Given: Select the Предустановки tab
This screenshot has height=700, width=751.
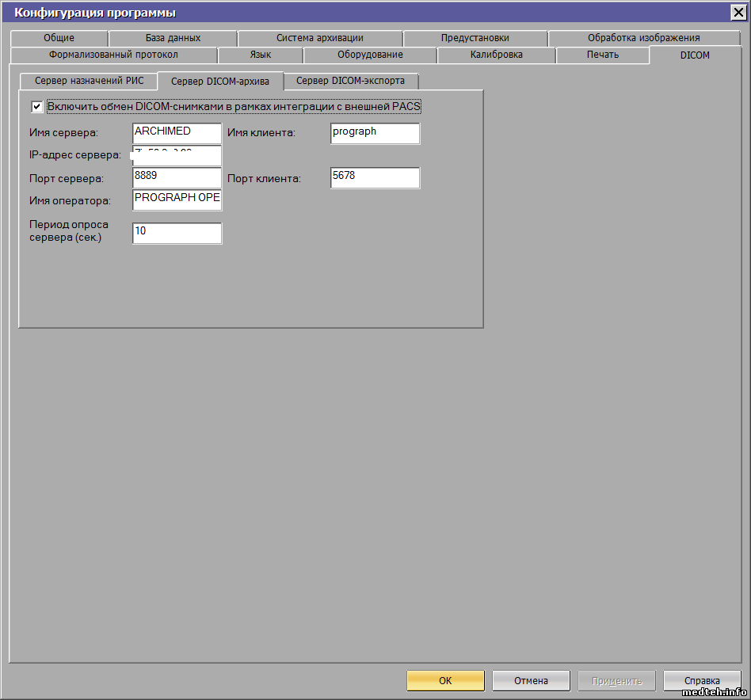Looking at the screenshot, I should [x=475, y=38].
